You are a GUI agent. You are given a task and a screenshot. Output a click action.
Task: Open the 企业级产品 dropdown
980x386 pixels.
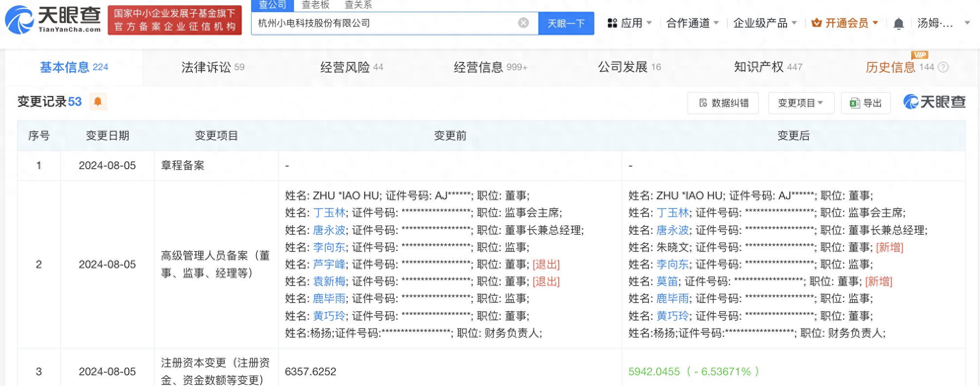[765, 23]
